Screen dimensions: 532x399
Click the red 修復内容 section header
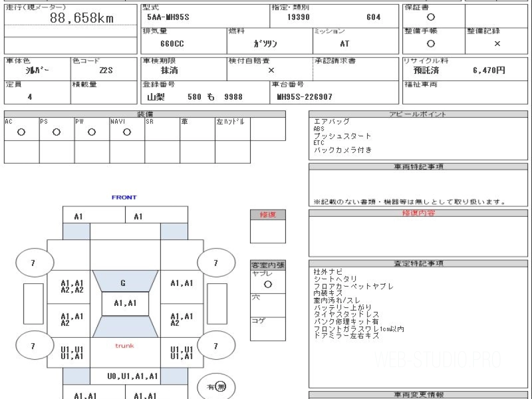(x=419, y=213)
